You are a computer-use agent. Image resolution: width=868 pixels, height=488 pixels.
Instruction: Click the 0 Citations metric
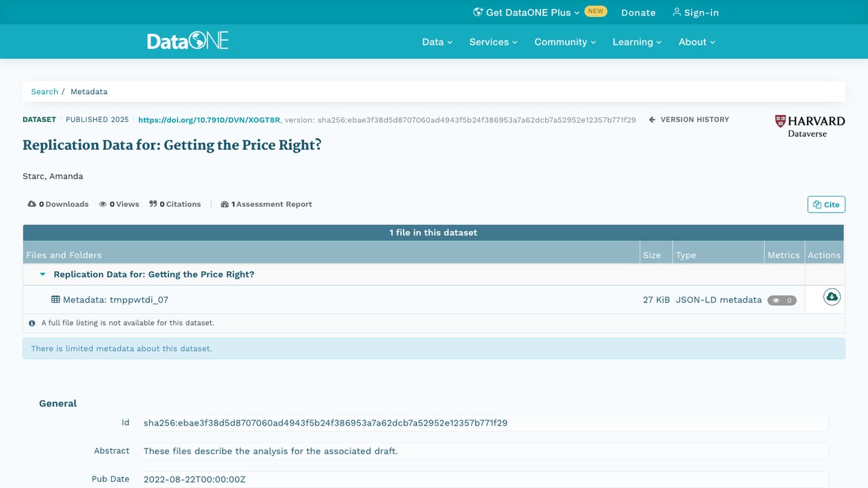point(175,204)
